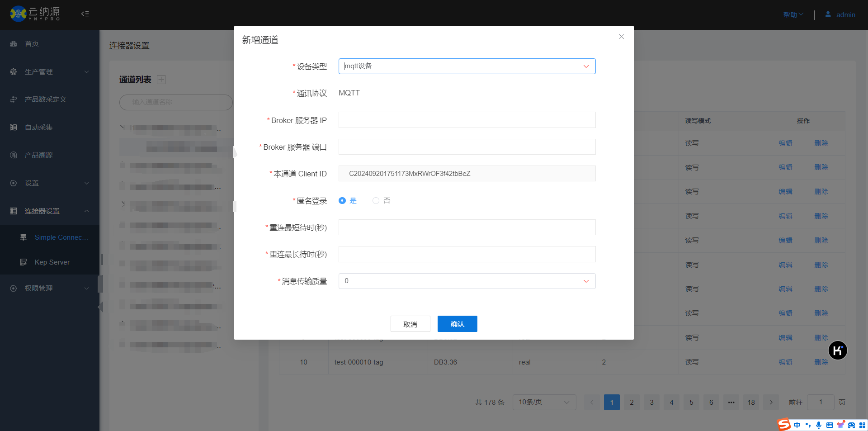
Task: Click 删除 in the test-000010-tag row
Action: click(x=821, y=362)
